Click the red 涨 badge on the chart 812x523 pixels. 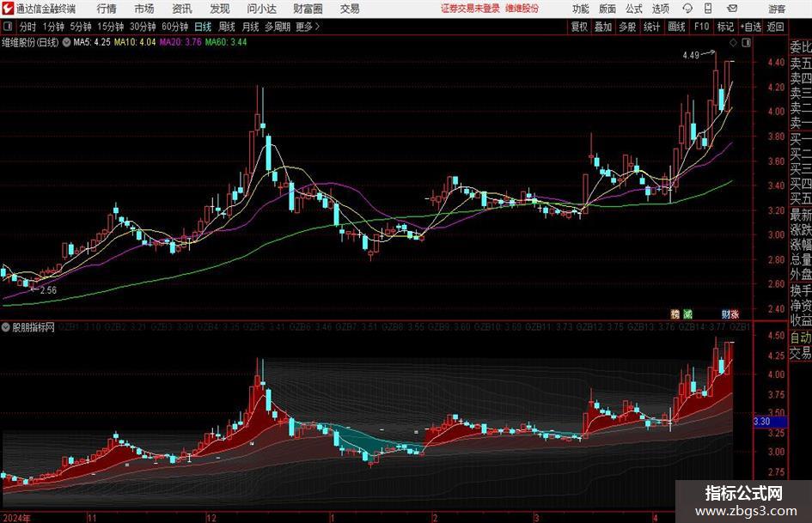(735, 313)
